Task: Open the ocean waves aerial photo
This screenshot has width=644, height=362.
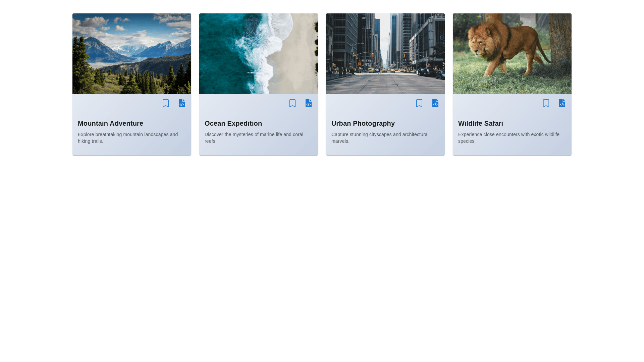Action: pyautogui.click(x=259, y=54)
